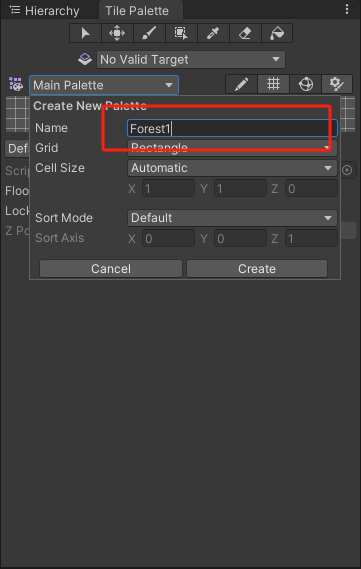This screenshot has width=361, height=569.
Task: Pick the Box Fill tool
Action: coord(181,33)
